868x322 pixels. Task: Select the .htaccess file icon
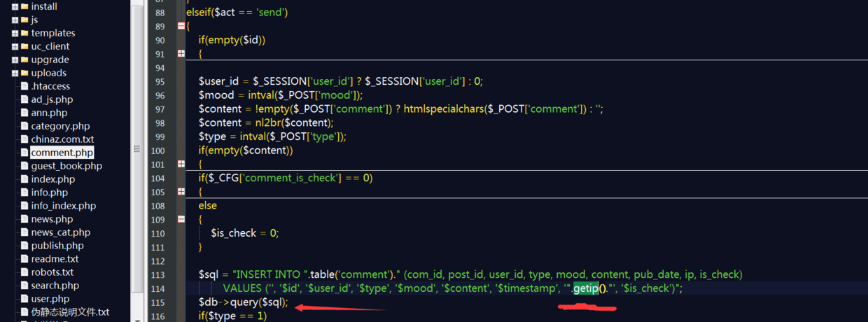pos(24,86)
